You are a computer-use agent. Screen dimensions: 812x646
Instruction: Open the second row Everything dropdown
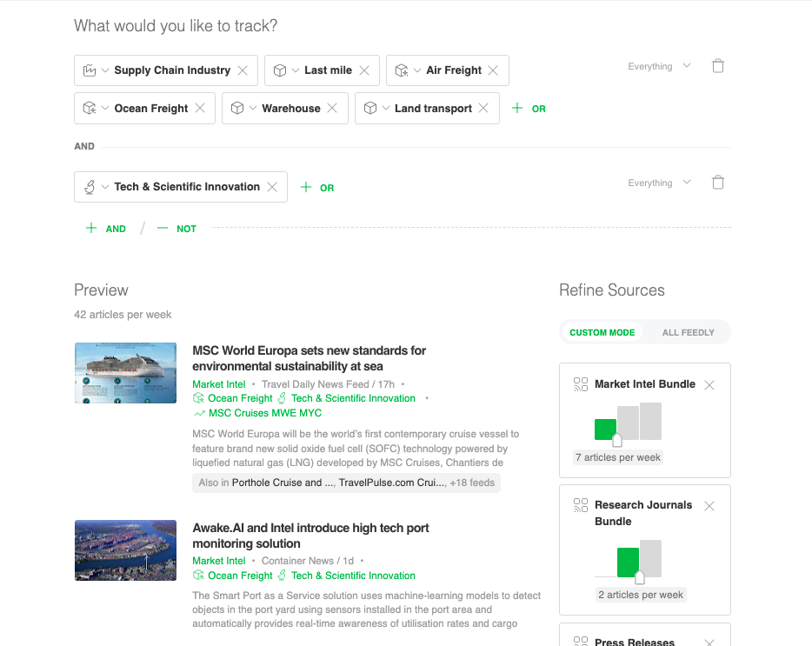659,183
